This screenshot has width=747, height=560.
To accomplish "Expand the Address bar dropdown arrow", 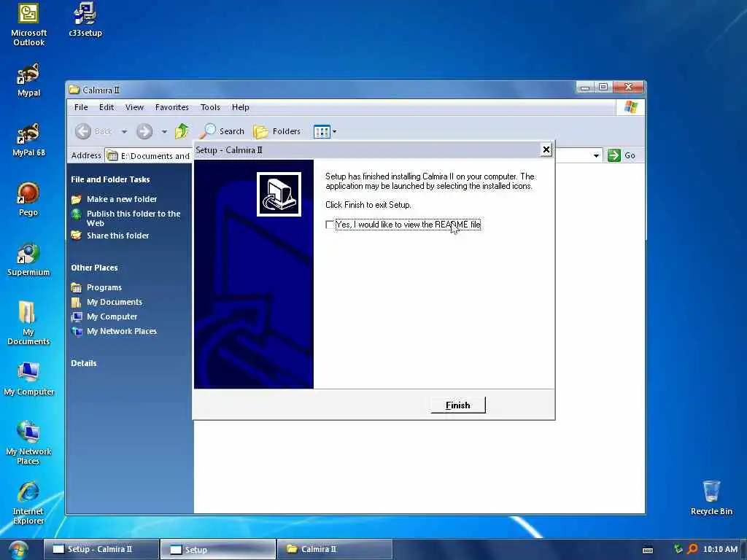I will click(596, 156).
